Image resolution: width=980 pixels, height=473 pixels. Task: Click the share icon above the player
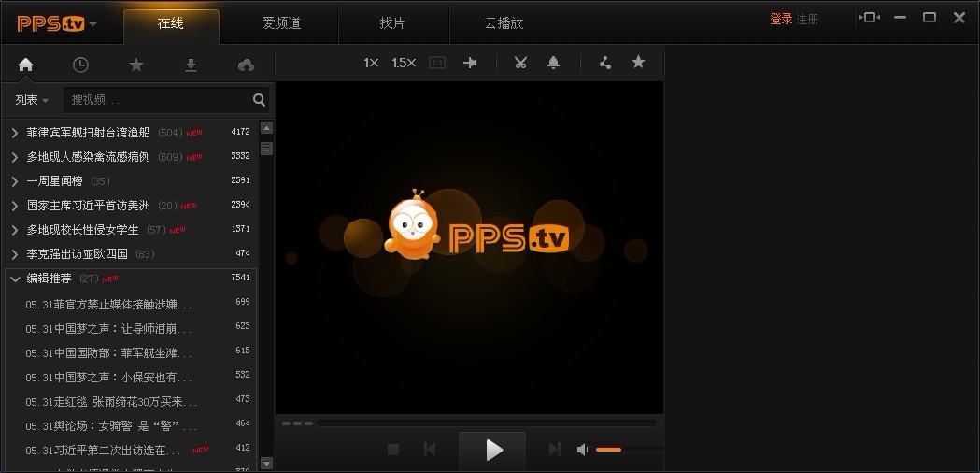pos(605,63)
